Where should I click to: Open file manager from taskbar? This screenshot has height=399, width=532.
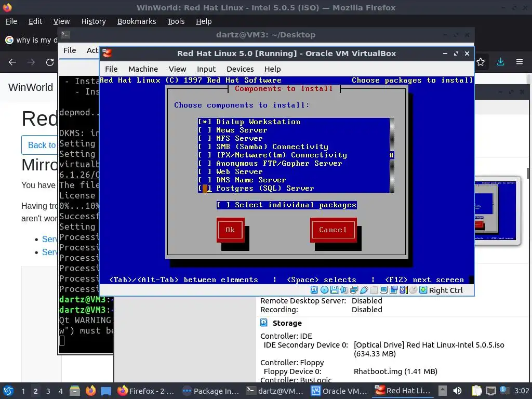coord(75,391)
